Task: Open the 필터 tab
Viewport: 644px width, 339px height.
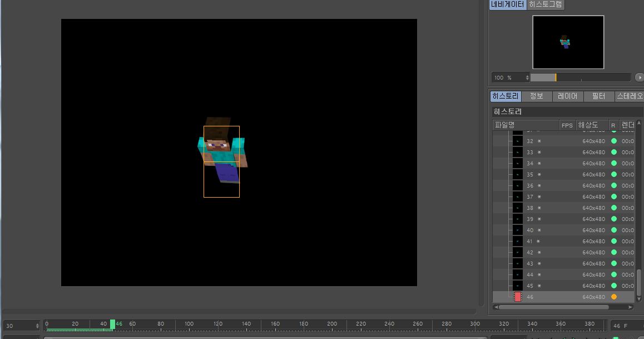Action: coord(598,96)
